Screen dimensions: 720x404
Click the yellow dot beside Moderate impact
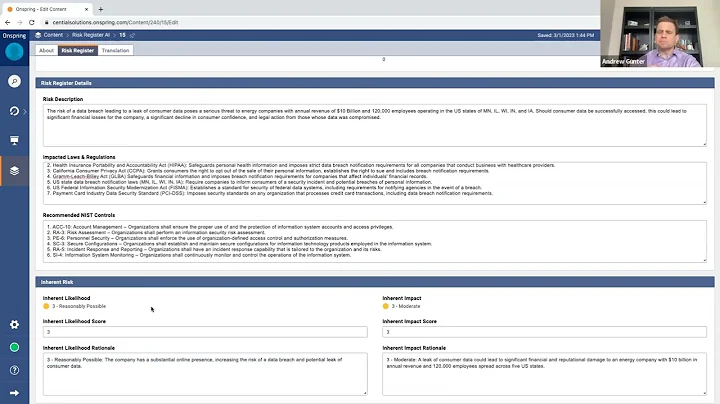tap(386, 306)
